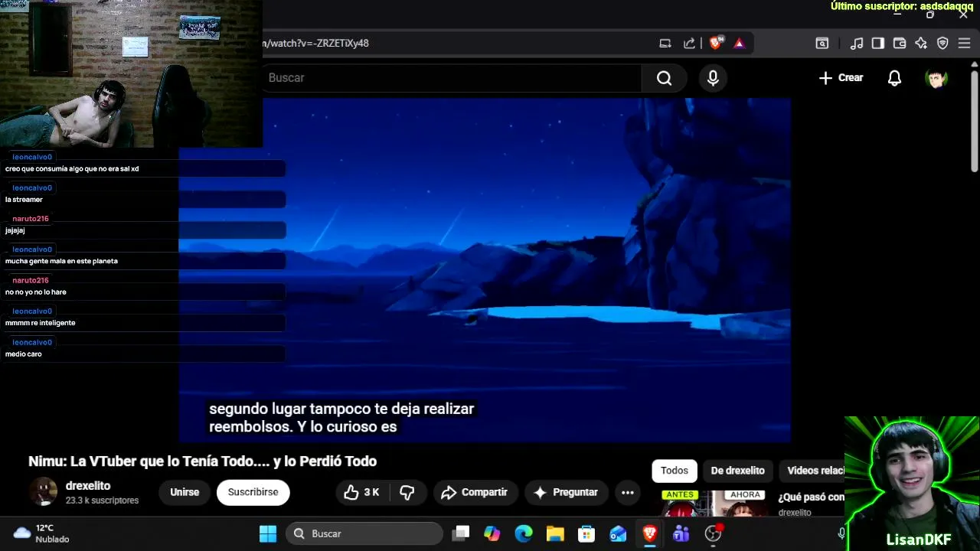
Task: Click the Suscribirse button
Action: pyautogui.click(x=253, y=493)
